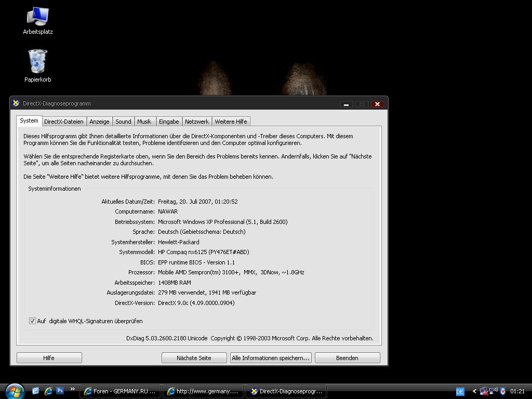Switch to the Foren - GERMANY.RU taskbar window
The image size is (532, 399).
click(120, 391)
